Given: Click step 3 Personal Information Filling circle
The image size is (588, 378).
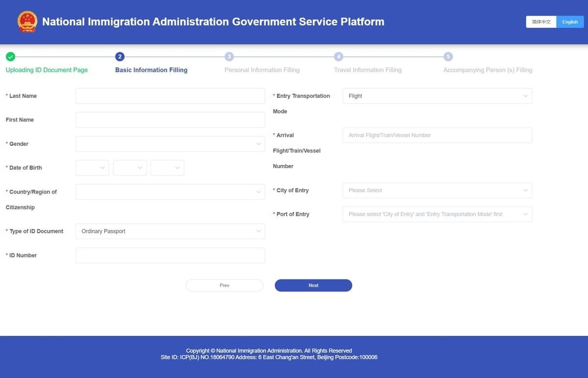Looking at the screenshot, I should tap(229, 56).
